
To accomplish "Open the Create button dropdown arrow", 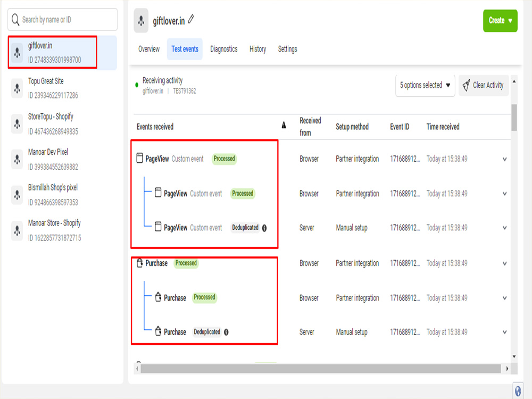I will [510, 21].
